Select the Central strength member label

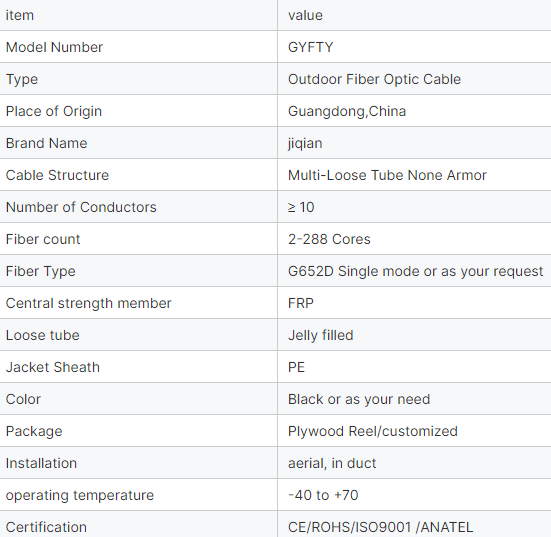89,303
